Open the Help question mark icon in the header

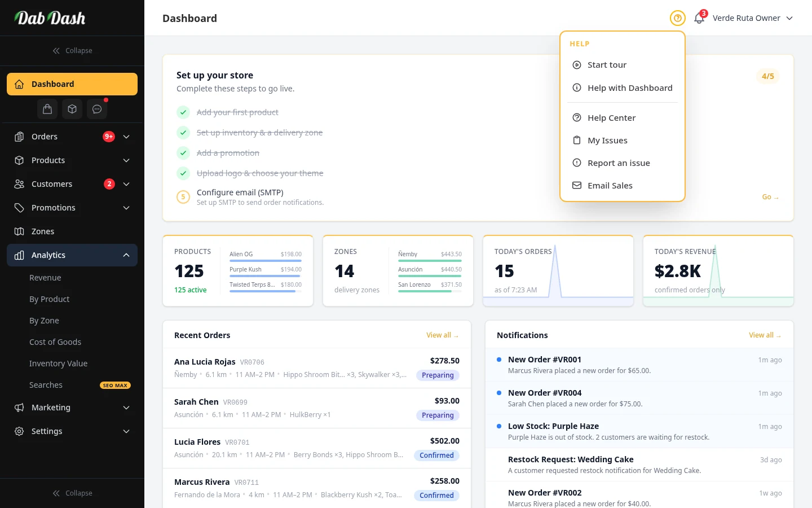tap(677, 18)
